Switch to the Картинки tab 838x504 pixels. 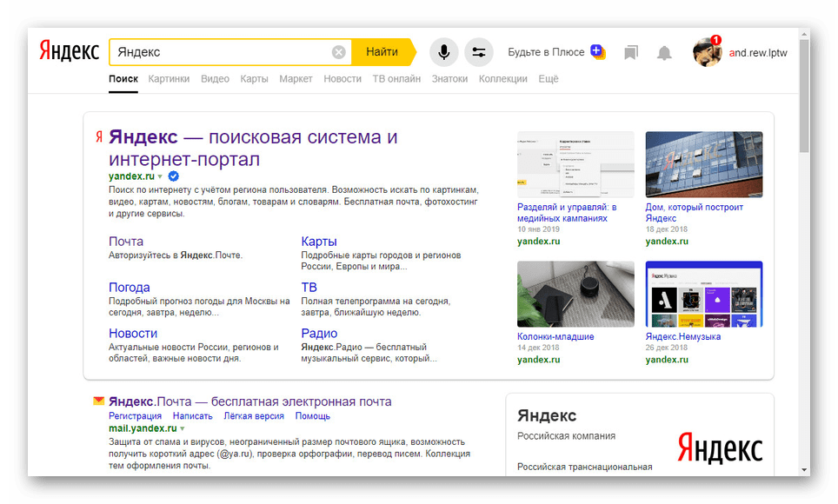(169, 78)
